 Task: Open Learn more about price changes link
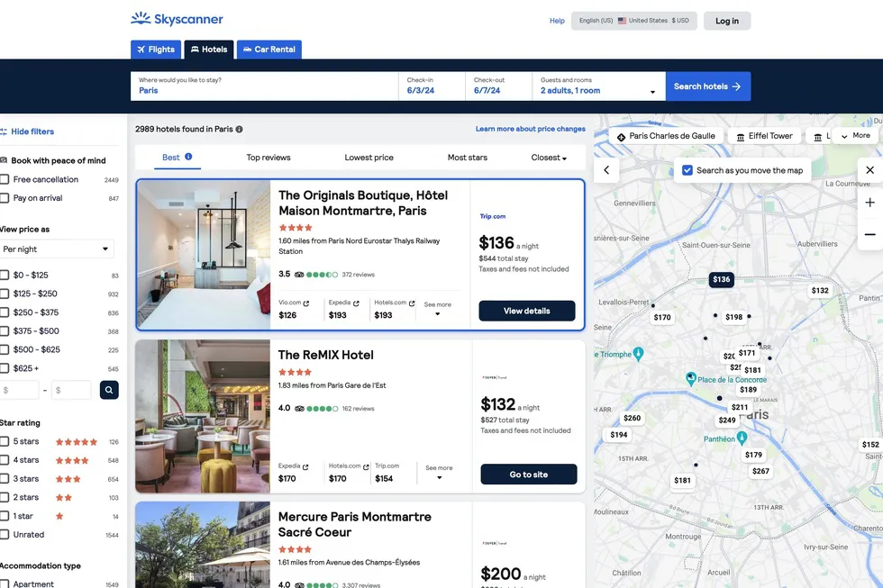coord(531,129)
